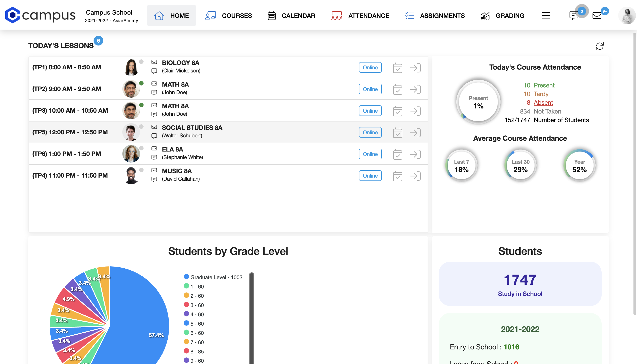Open the comment icon for Math 8A with John Doe
The image size is (637, 364).
(154, 93)
